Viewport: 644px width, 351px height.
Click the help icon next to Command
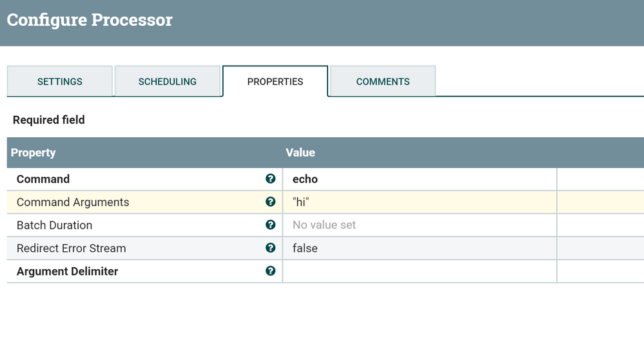point(271,179)
